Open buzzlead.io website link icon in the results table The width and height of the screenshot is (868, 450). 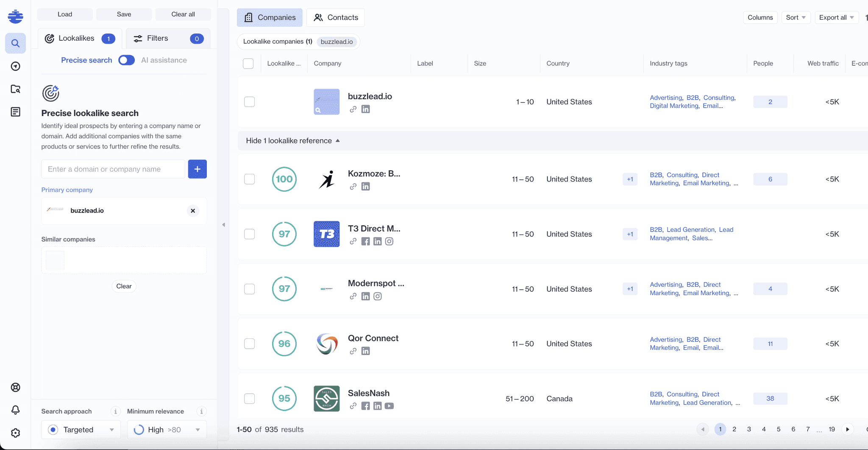click(353, 109)
